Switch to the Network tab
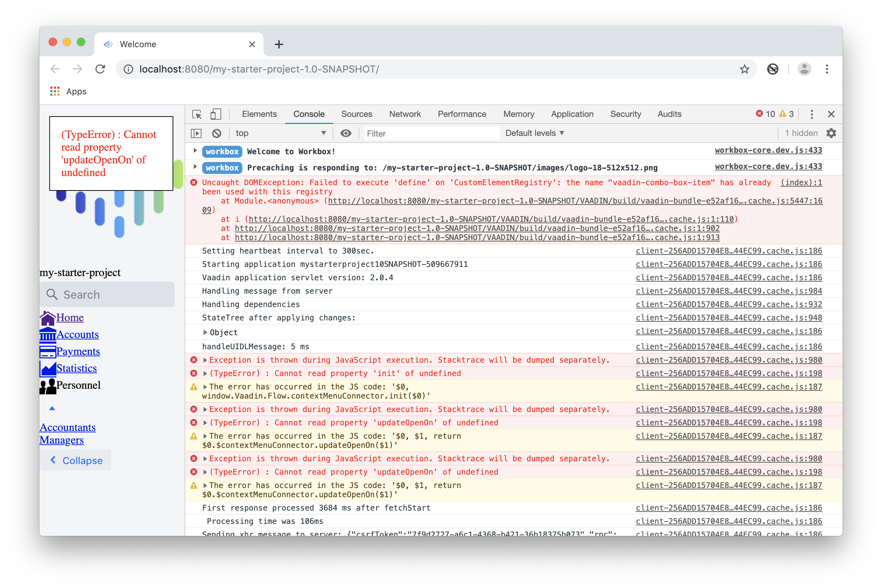 pyautogui.click(x=405, y=114)
